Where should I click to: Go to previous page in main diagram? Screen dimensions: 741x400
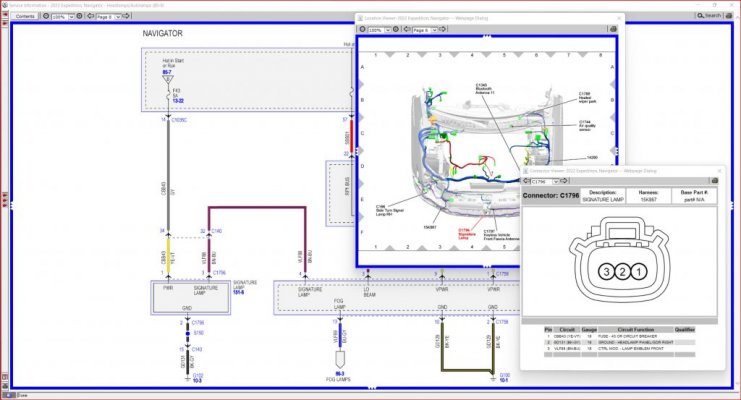click(91, 16)
